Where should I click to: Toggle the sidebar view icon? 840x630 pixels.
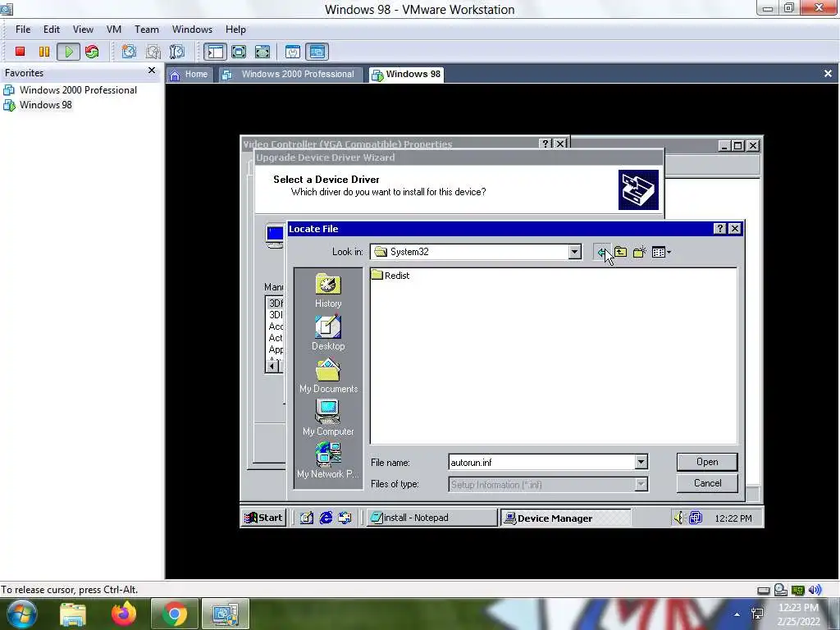pos(215,52)
